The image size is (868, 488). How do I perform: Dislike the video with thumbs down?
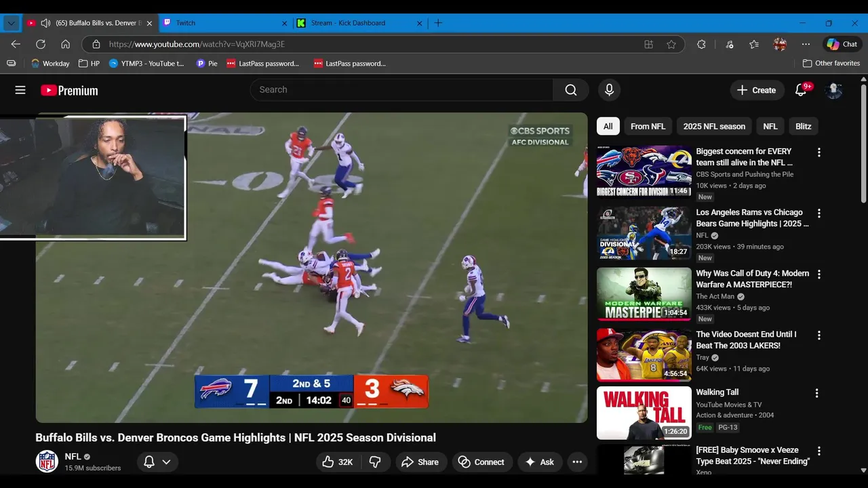point(375,462)
